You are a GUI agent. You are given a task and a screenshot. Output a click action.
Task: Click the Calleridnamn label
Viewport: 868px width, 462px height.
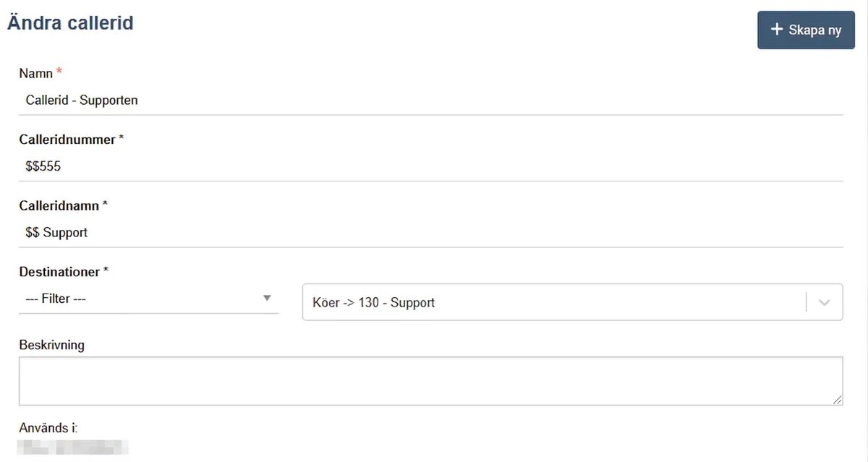tap(59, 206)
